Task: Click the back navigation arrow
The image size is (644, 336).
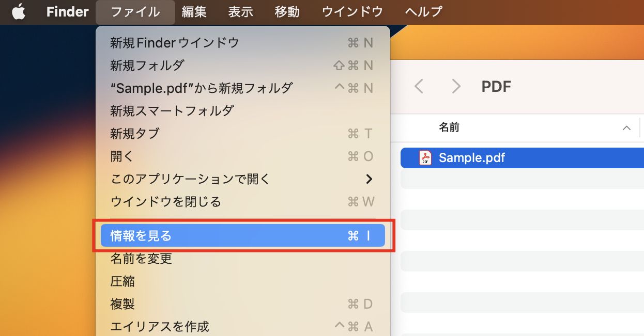Action: click(419, 86)
